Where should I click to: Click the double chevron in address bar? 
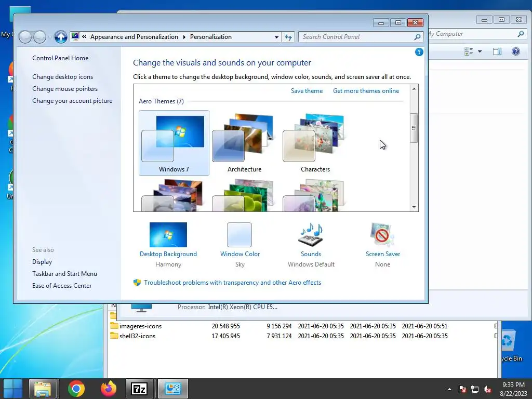(84, 37)
